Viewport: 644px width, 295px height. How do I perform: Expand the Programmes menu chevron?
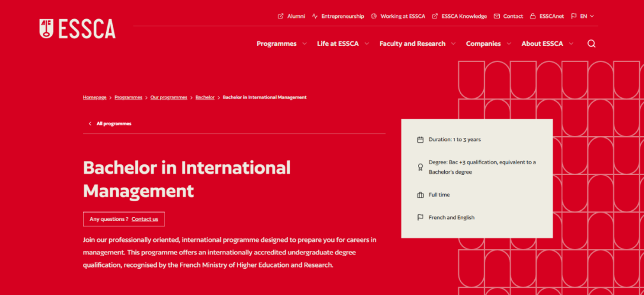tap(304, 44)
